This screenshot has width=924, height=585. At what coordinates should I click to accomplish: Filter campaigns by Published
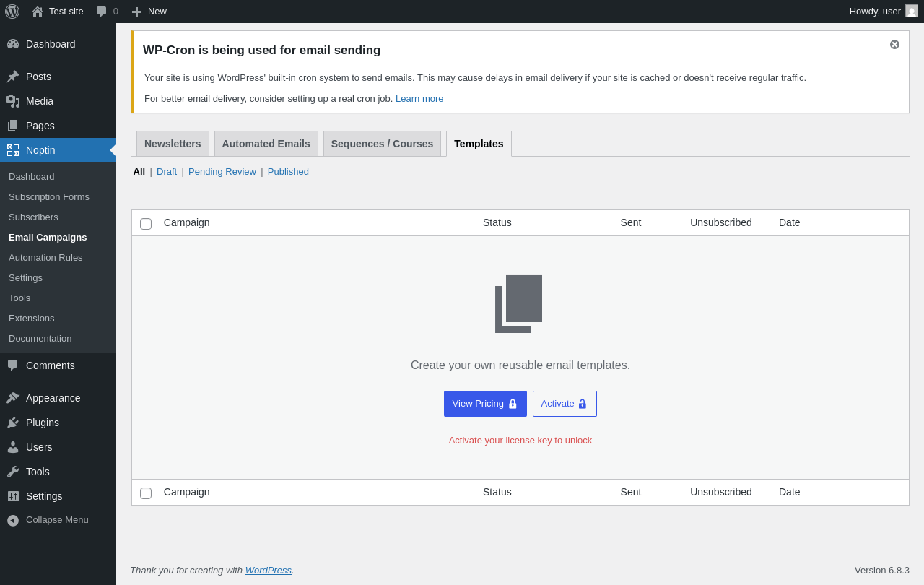point(288,172)
